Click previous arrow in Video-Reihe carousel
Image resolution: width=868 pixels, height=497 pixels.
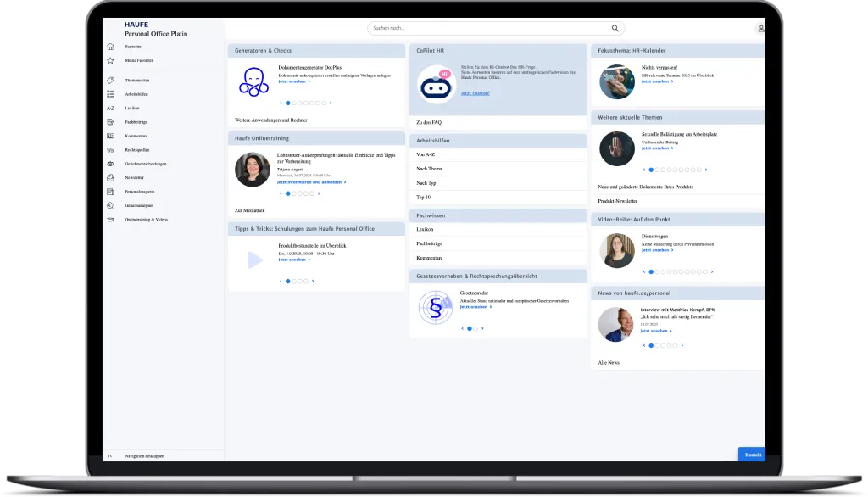(644, 272)
